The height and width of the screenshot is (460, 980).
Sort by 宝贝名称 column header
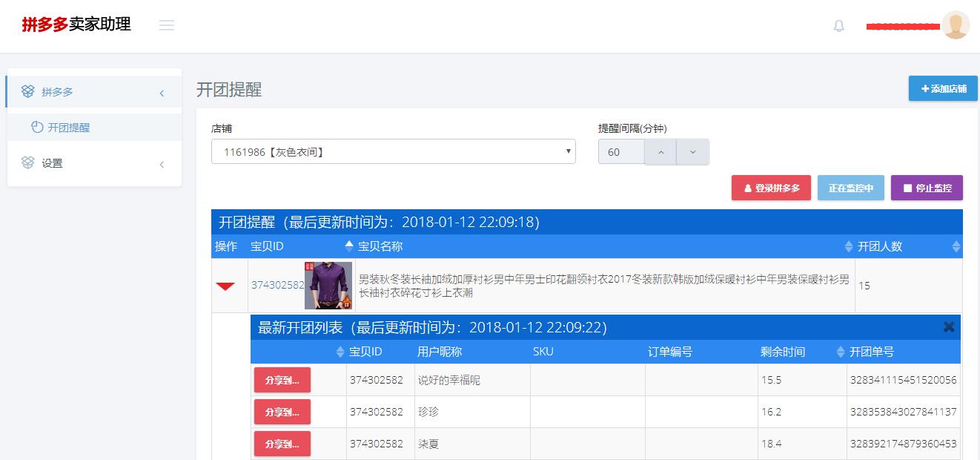click(x=605, y=246)
